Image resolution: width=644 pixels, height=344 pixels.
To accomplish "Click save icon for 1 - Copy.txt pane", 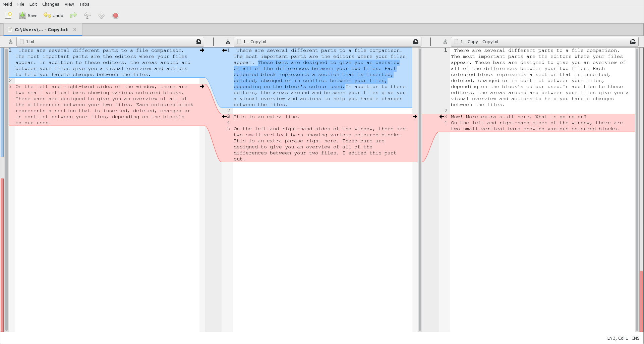I will coord(228,42).
